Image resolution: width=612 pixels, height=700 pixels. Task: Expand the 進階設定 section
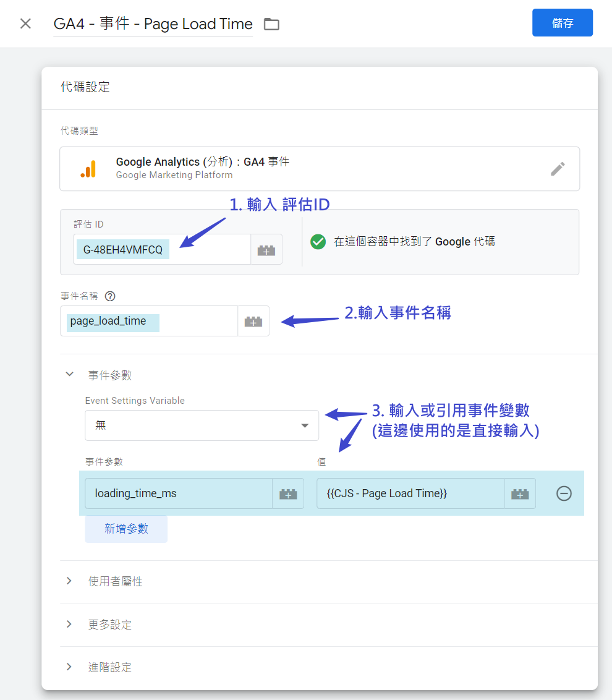pyautogui.click(x=70, y=667)
